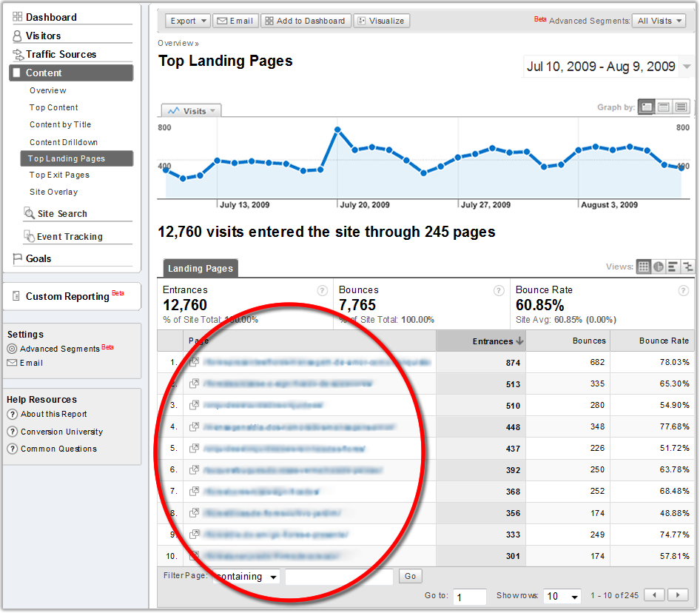Click the filter page text field
Viewport: 700px width, 613px height.
coord(339,577)
